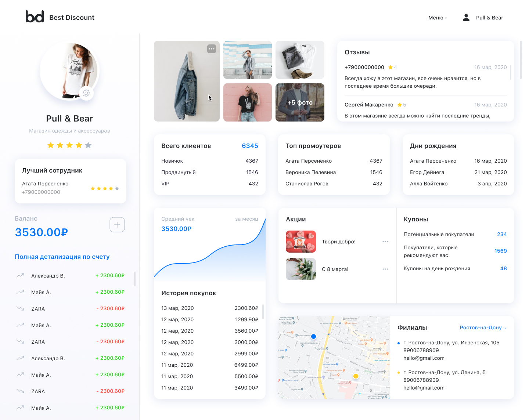Click the blue map marker

click(x=313, y=336)
